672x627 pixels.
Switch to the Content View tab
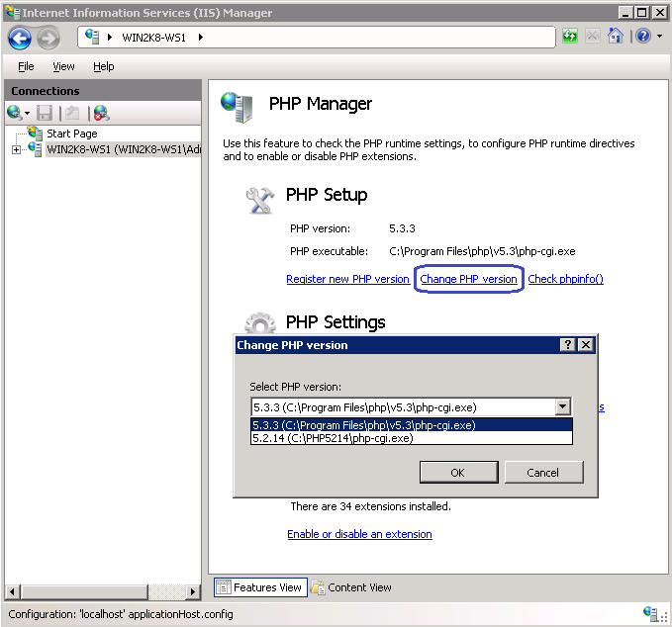click(x=351, y=587)
